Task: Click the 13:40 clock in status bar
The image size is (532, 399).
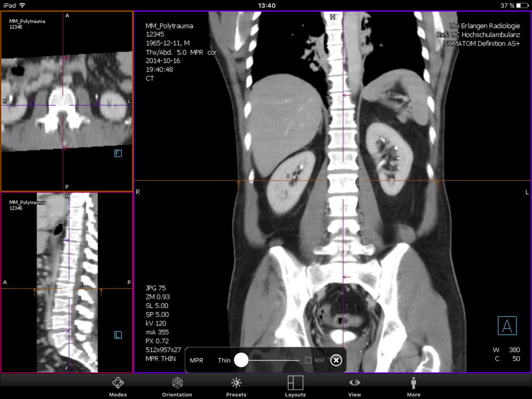Action: 267,5
